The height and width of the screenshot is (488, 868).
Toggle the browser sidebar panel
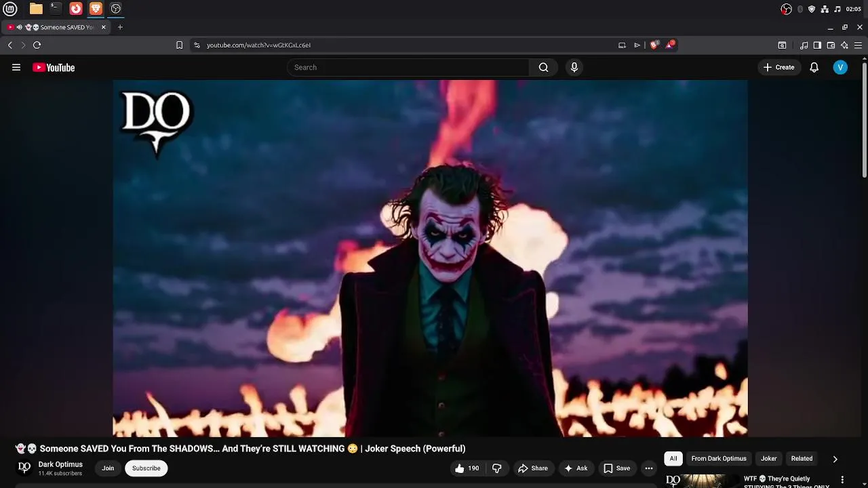817,45
